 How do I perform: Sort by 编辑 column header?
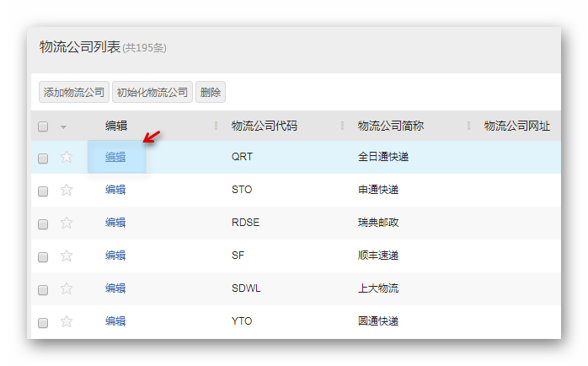pos(116,126)
